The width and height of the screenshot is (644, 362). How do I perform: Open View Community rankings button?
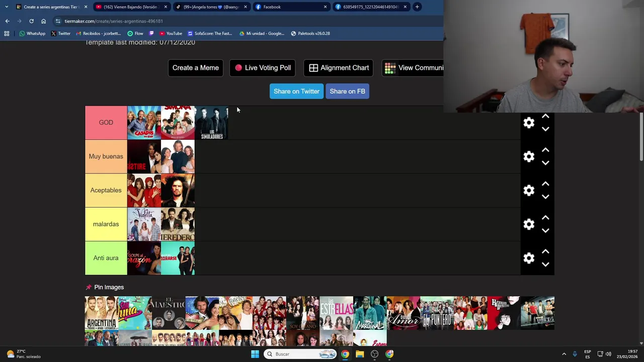(x=413, y=68)
